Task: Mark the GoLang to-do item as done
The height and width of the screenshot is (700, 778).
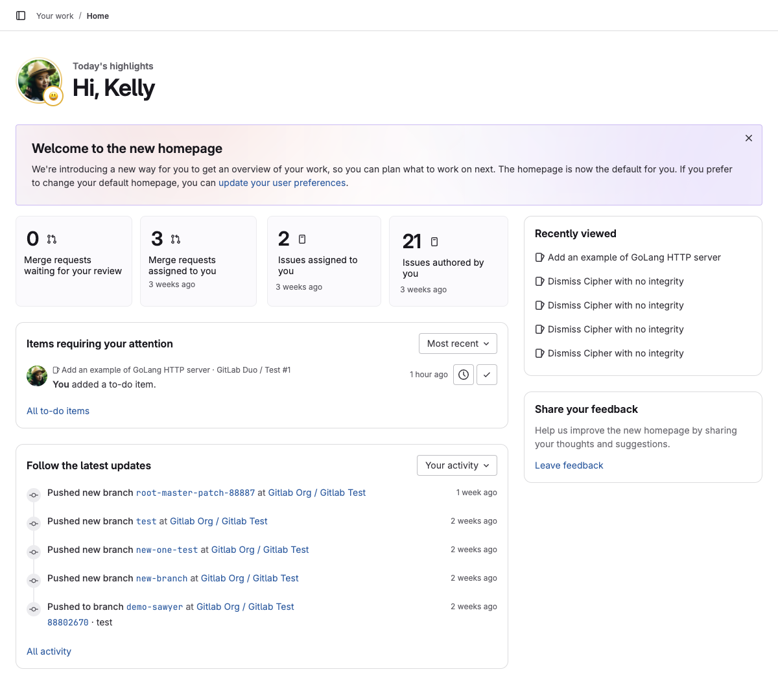Action: tap(486, 374)
